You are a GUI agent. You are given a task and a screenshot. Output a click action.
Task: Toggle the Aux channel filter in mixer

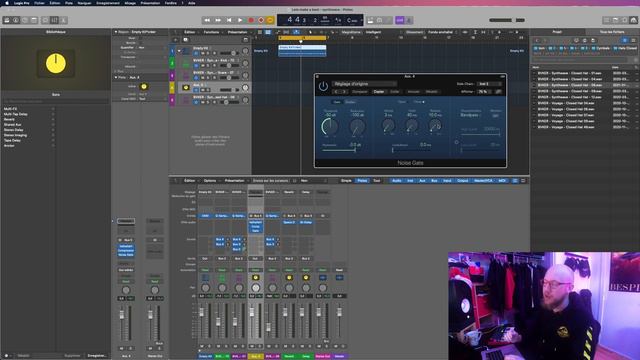(422, 180)
